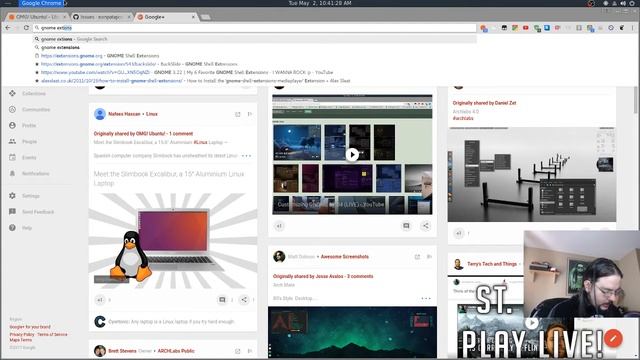Click share icon under the YouTube video post
The width and height of the screenshot is (640, 360).
coord(425,226)
